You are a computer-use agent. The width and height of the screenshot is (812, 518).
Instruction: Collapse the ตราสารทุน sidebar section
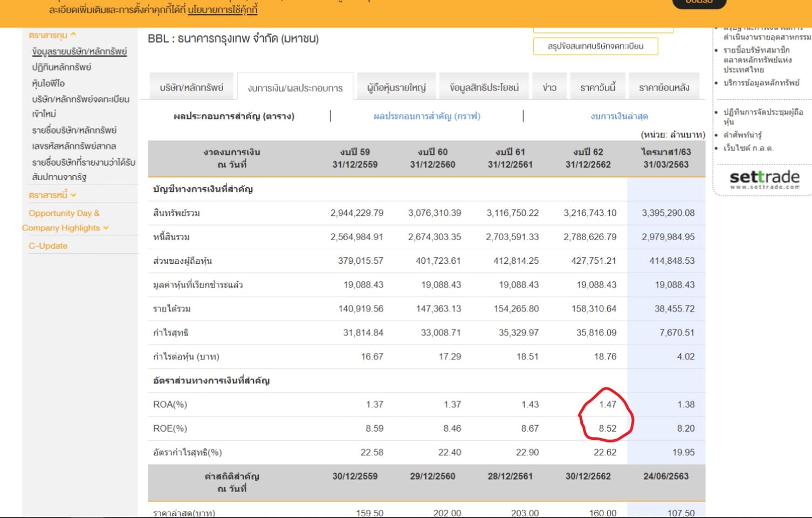(52, 35)
